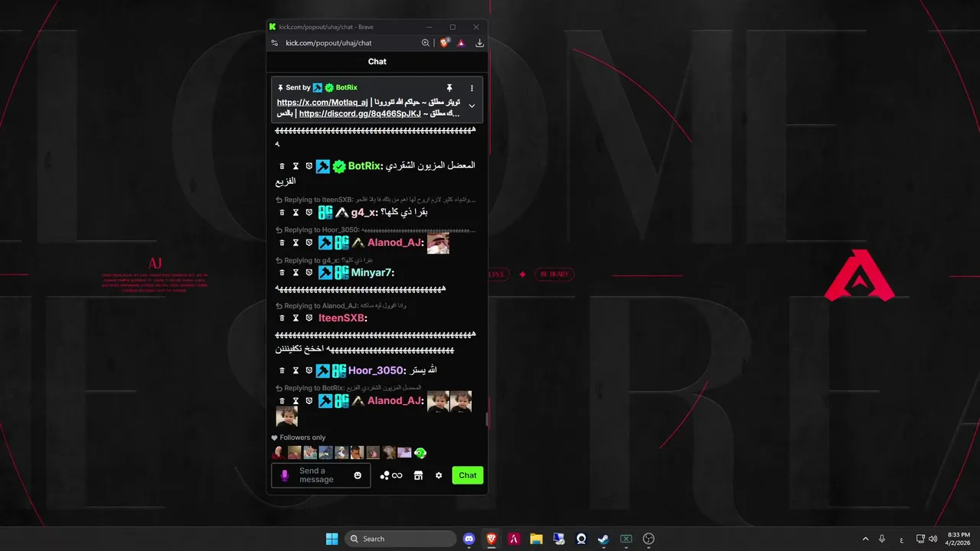Open Steam from the taskbar

click(x=603, y=539)
